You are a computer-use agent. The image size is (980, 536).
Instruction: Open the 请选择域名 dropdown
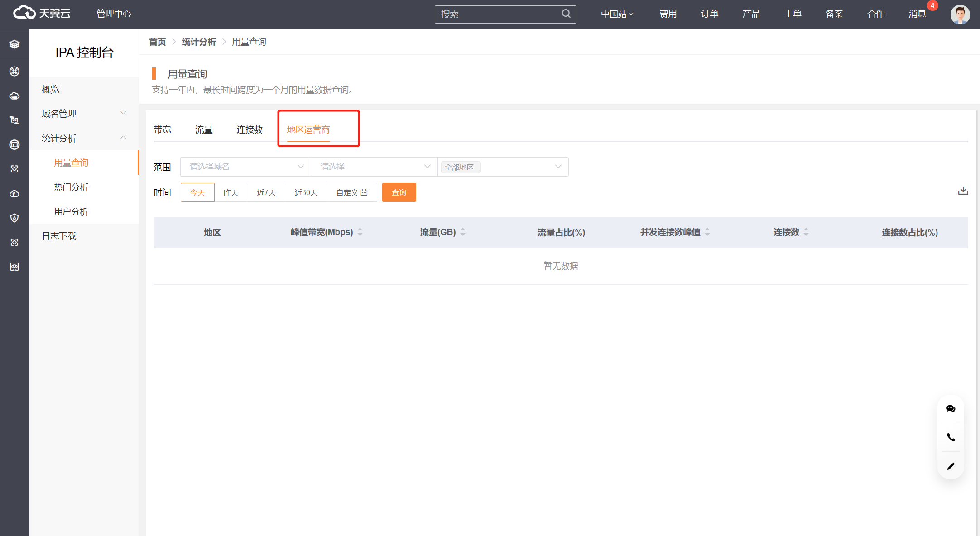click(x=245, y=167)
